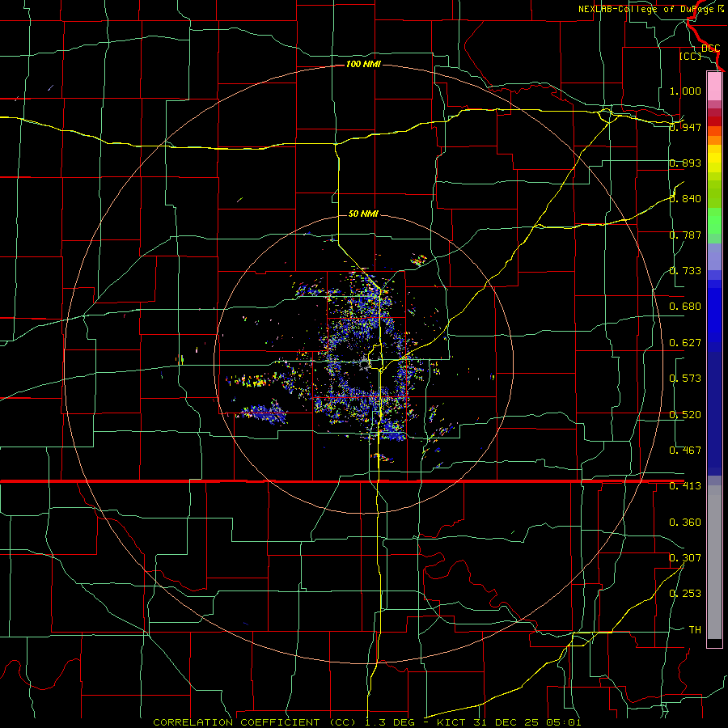The width and height of the screenshot is (728, 728).
Task: Click the 0.733 legend value
Action: point(685,271)
